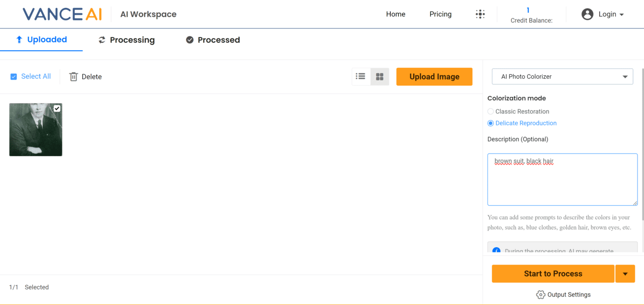Switch to the Processing tab

[127, 40]
